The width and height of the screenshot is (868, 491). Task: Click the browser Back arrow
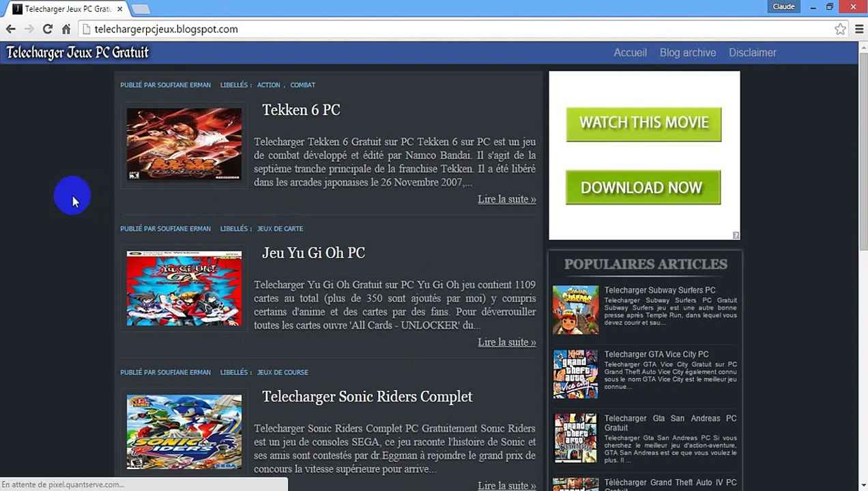pyautogui.click(x=10, y=29)
